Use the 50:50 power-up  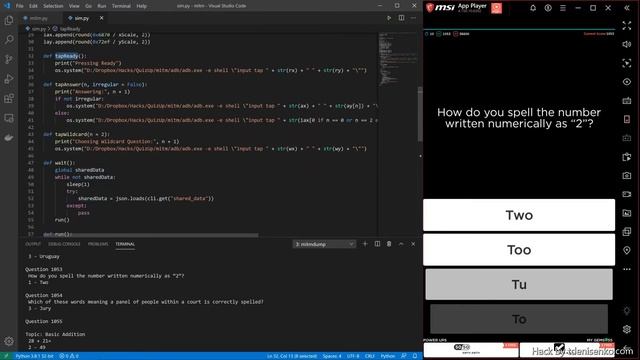(471, 349)
